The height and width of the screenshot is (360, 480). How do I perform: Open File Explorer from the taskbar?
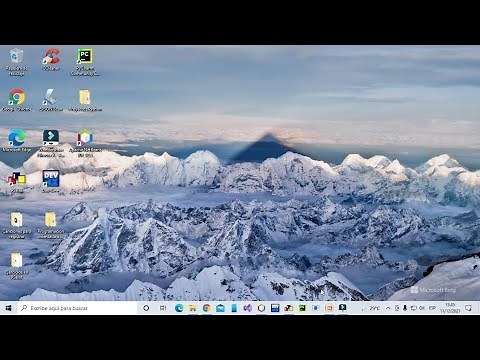click(x=193, y=308)
